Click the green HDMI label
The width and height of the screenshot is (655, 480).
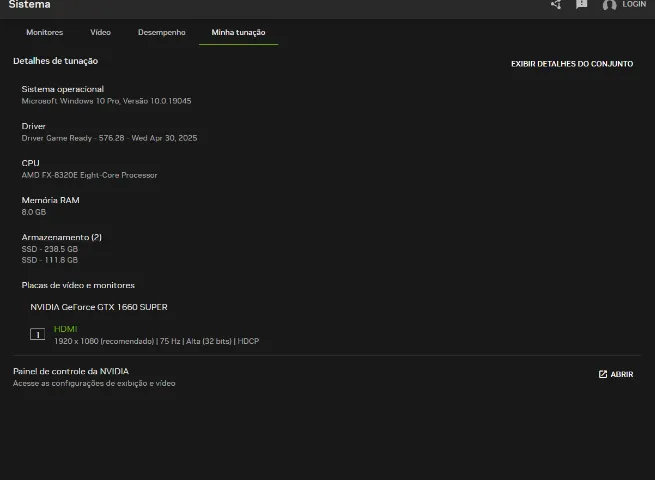coord(66,329)
